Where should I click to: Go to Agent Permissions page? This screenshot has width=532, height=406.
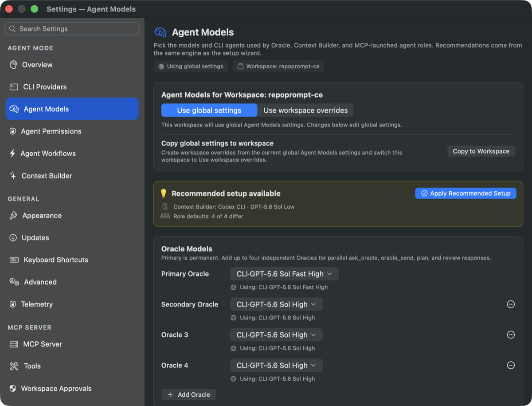click(72, 131)
